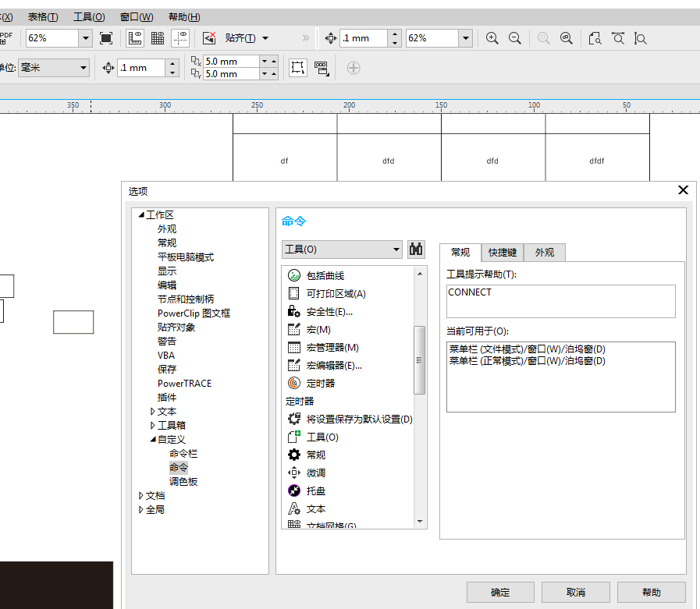Click the quick customize plus icon

click(354, 68)
